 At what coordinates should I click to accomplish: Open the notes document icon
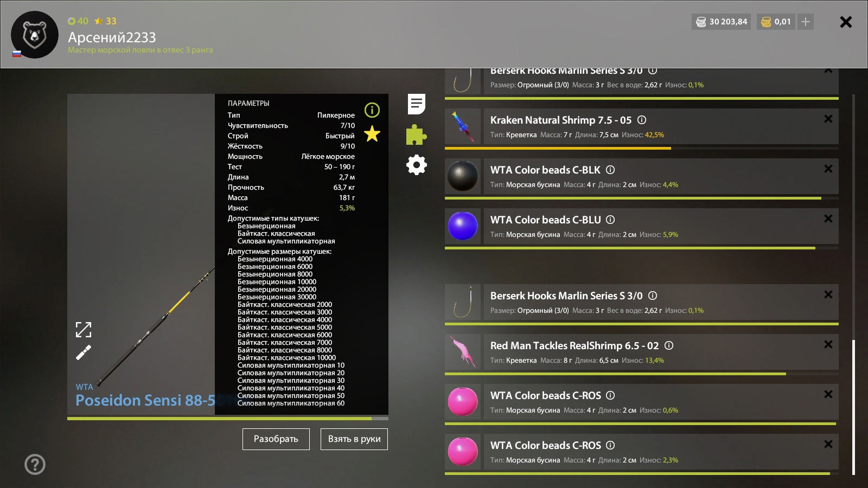coord(417,104)
